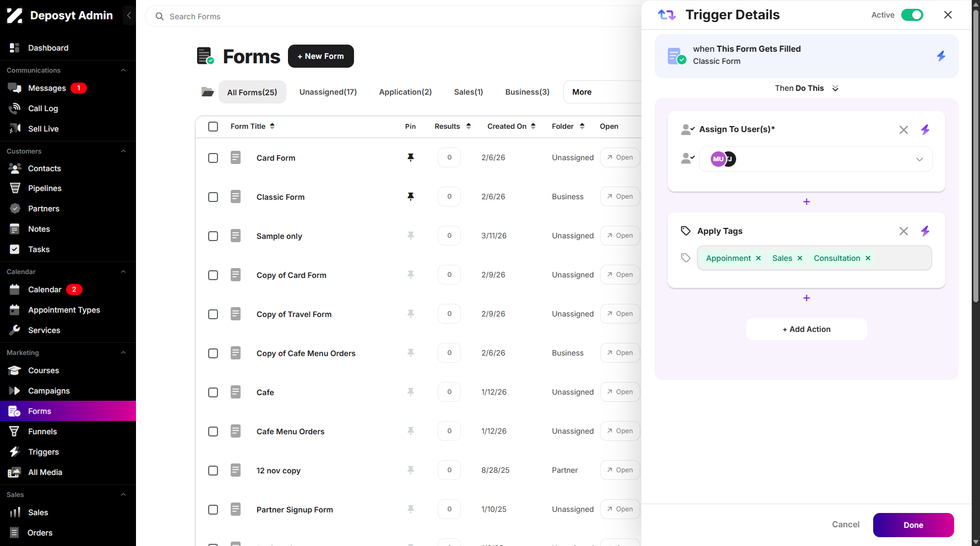This screenshot has width=980, height=546.
Task: Select the All Forms(25) tab
Action: coord(252,92)
